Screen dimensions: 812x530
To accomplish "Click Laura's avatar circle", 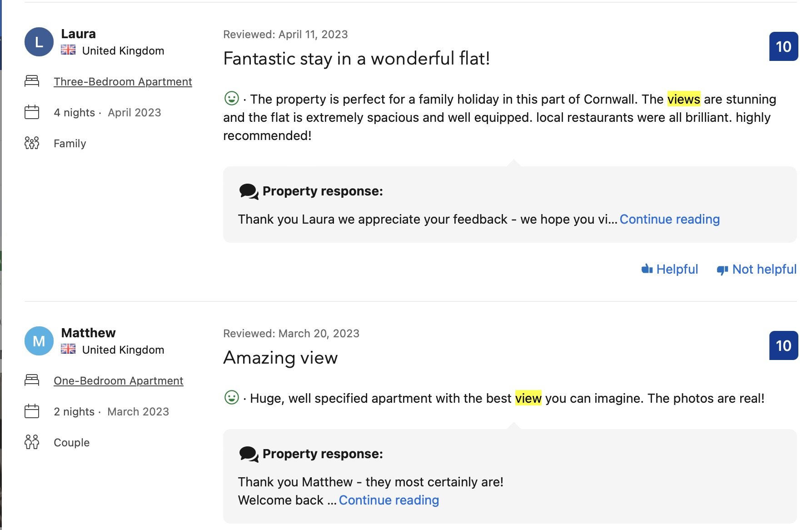I will 39,42.
